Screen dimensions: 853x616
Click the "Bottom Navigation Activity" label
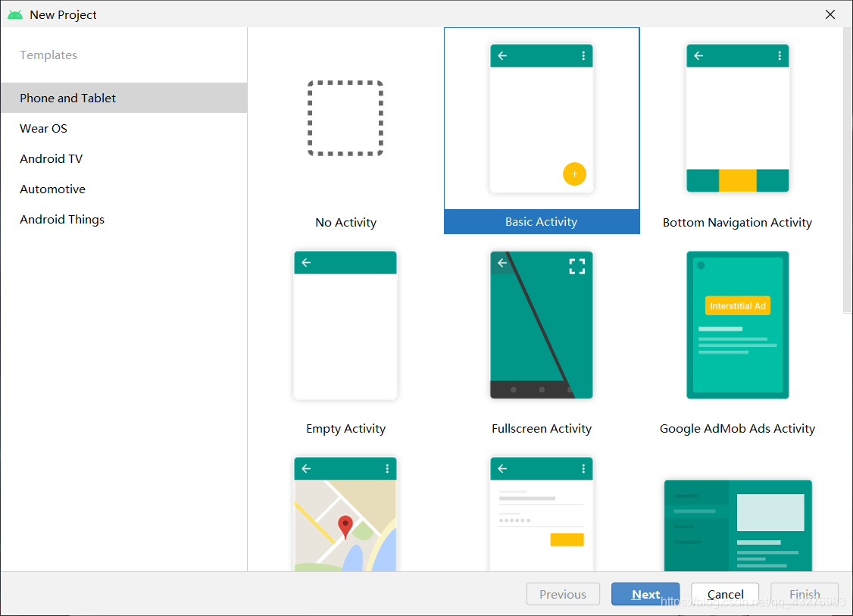click(737, 222)
